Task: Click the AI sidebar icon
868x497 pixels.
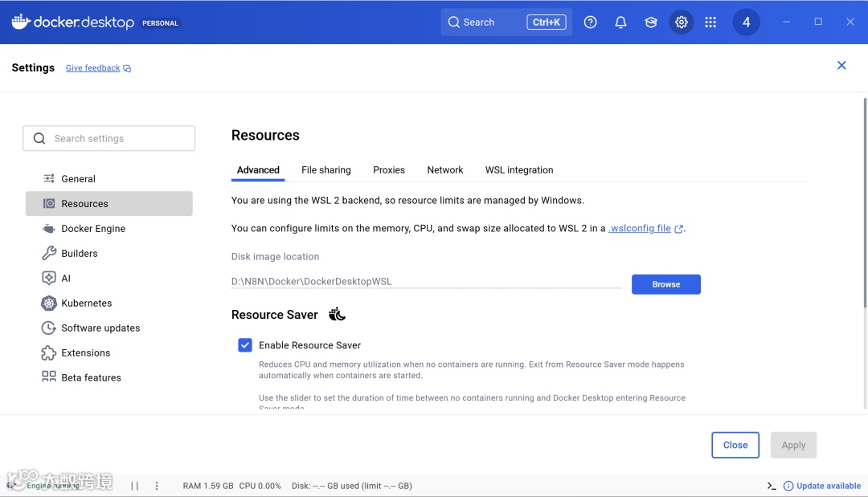Action: (x=49, y=278)
